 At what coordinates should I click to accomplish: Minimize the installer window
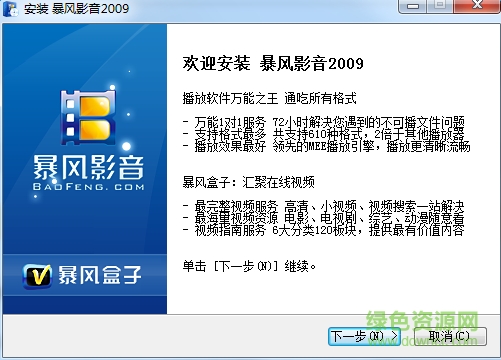pyautogui.click(x=413, y=6)
